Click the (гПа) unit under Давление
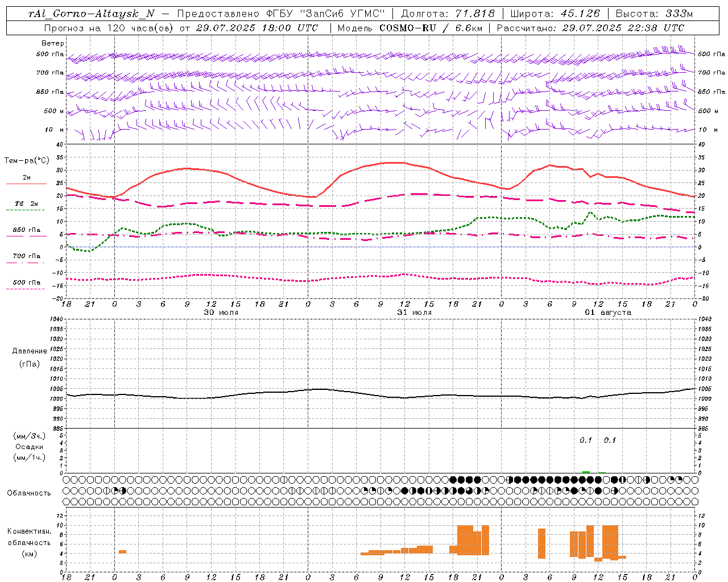This screenshot has height=582, width=728. pos(30,364)
